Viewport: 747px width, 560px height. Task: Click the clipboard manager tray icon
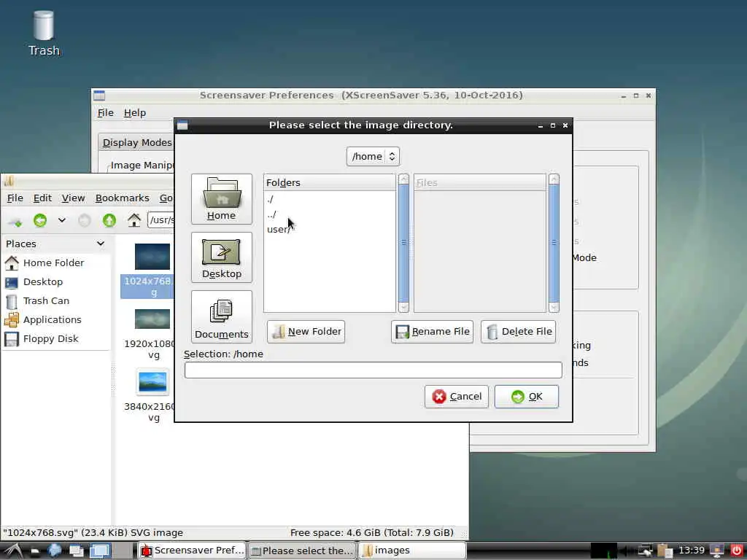click(665, 551)
